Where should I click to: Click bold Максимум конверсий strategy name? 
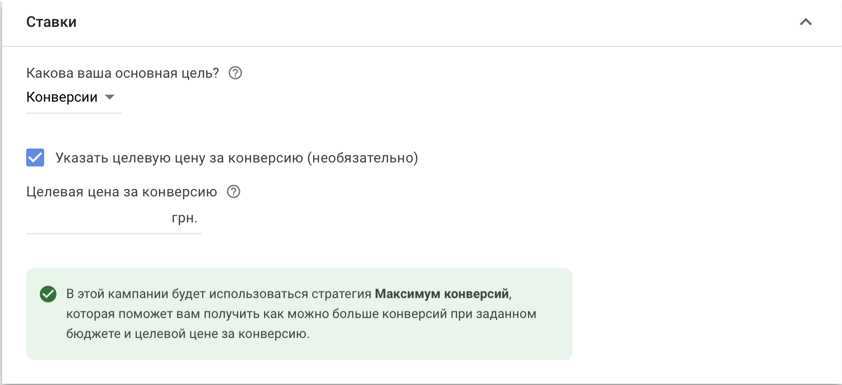[441, 294]
